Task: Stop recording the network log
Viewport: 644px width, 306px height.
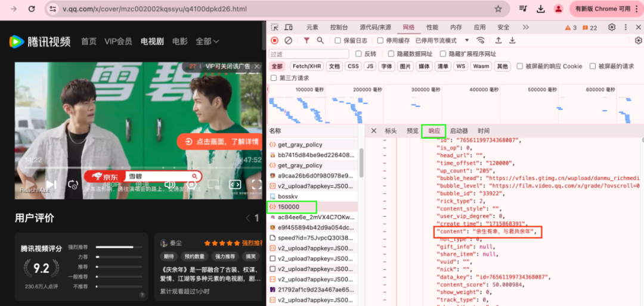Action: (275, 40)
